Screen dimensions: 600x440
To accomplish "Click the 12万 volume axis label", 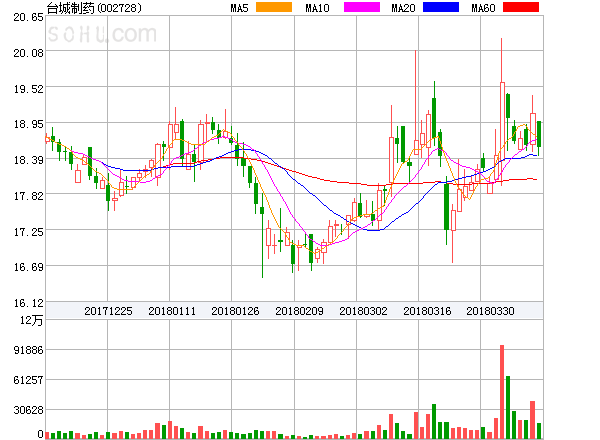I will click(x=31, y=320).
